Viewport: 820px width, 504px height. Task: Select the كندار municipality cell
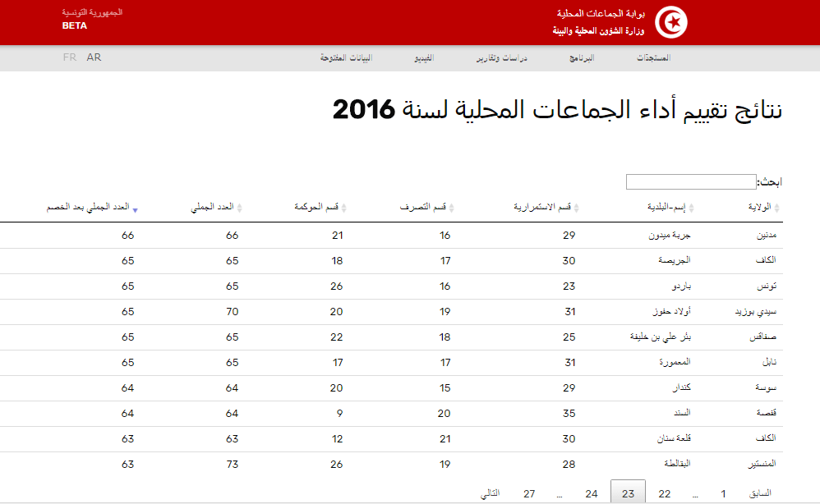coord(682,387)
